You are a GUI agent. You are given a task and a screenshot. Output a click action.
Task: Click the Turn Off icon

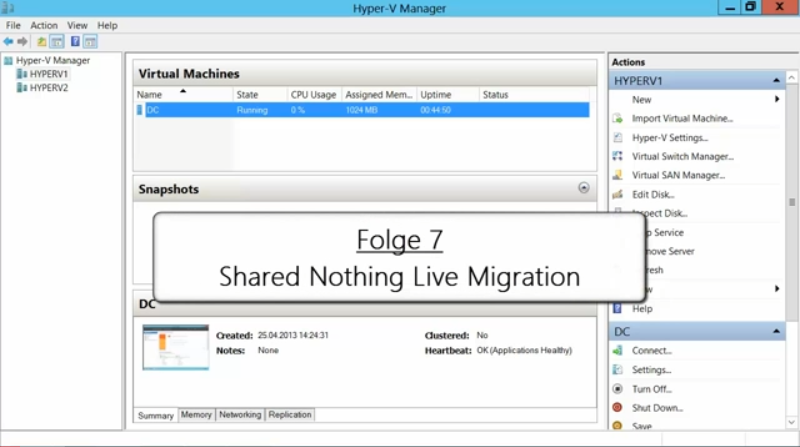point(618,389)
